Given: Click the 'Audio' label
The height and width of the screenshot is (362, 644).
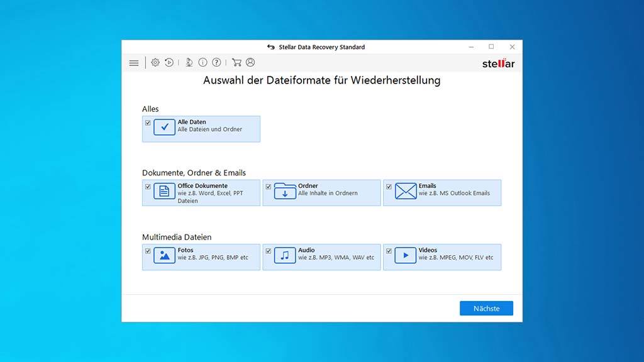Looking at the screenshot, I should point(306,250).
